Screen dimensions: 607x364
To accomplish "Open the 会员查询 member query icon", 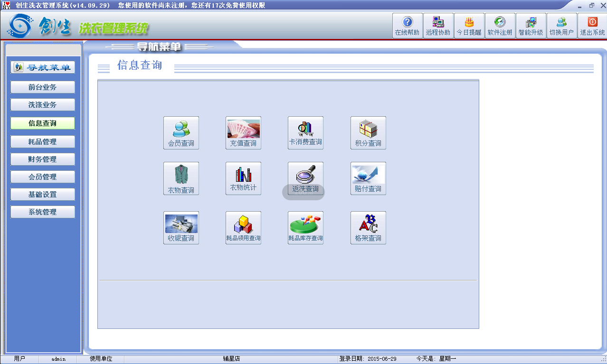I will (x=181, y=133).
